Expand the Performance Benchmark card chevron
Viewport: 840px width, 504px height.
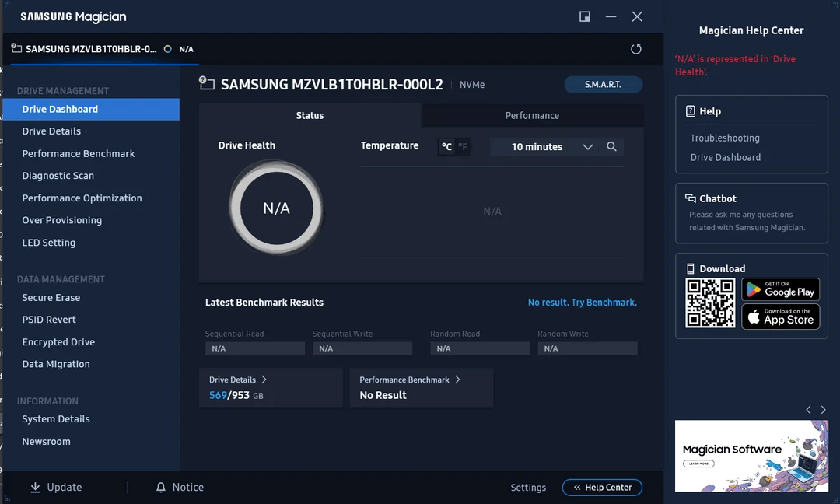[457, 380]
